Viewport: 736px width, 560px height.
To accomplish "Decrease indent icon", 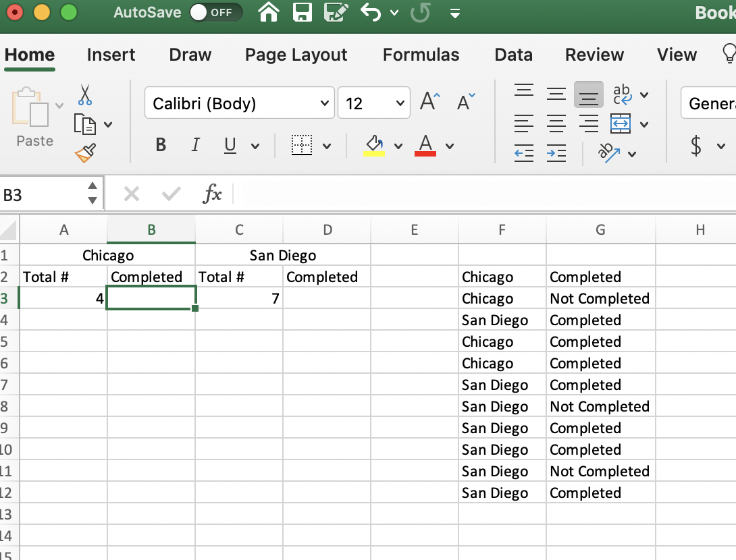I will (524, 153).
